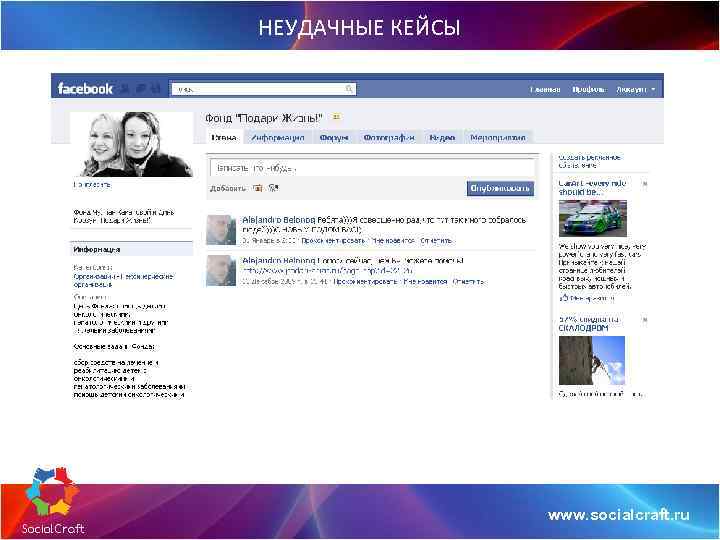This screenshot has width=720, height=540.
Task: Click the 'Написать что-нибудь' text box
Action: click(372, 168)
